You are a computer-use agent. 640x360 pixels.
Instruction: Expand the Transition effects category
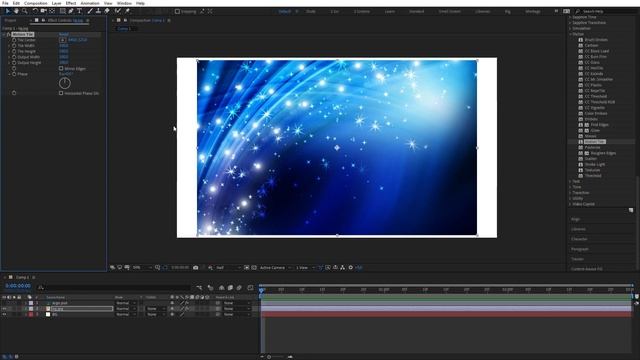click(x=570, y=193)
